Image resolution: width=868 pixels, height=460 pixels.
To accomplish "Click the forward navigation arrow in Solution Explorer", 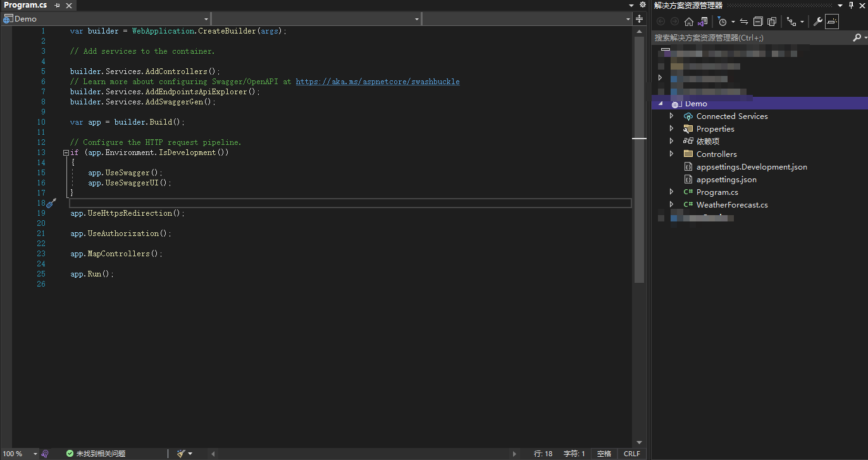I will 674,22.
